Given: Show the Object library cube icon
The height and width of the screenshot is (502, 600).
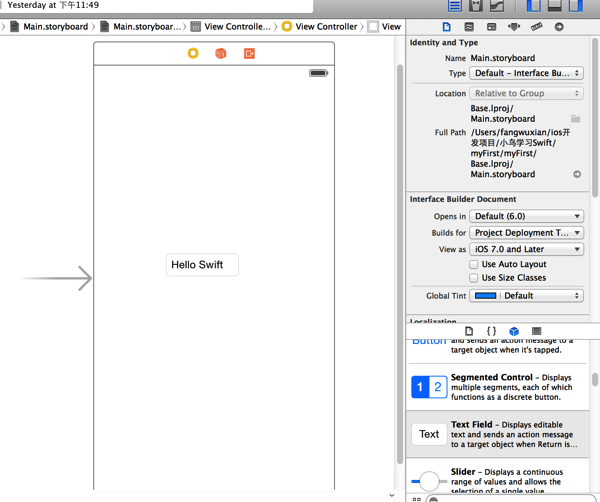Looking at the screenshot, I should tap(514, 331).
